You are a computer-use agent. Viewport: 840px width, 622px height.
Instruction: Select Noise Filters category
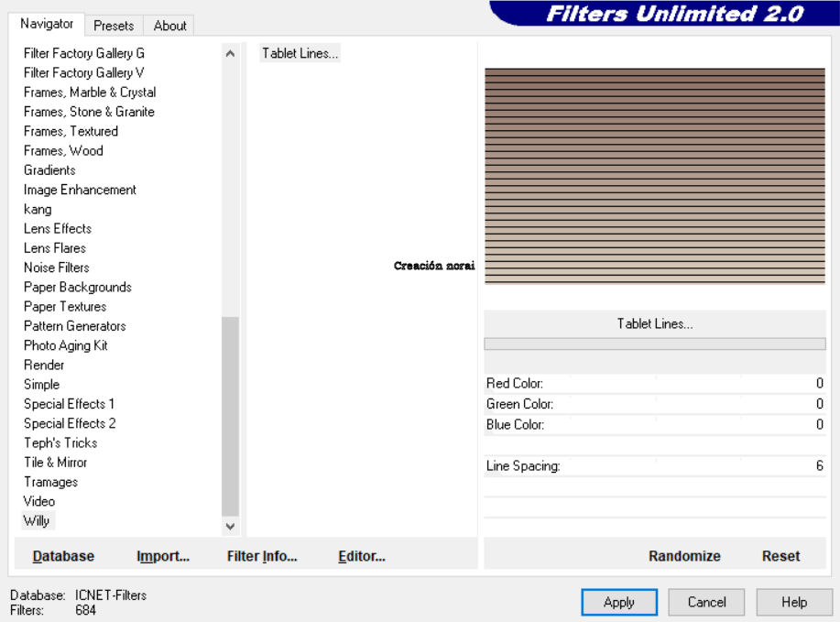(56, 267)
